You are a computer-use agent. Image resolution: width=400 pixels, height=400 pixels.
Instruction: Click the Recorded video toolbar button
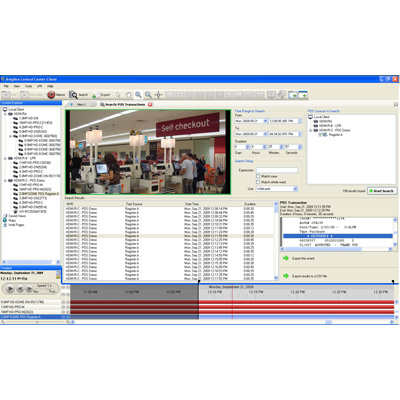pos(32,95)
